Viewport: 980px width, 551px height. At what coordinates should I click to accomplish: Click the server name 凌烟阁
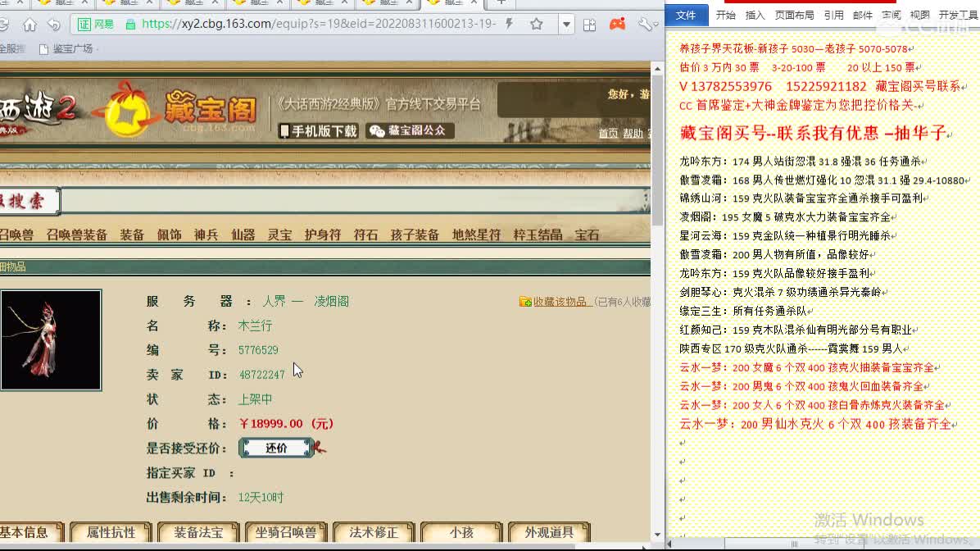pos(331,302)
